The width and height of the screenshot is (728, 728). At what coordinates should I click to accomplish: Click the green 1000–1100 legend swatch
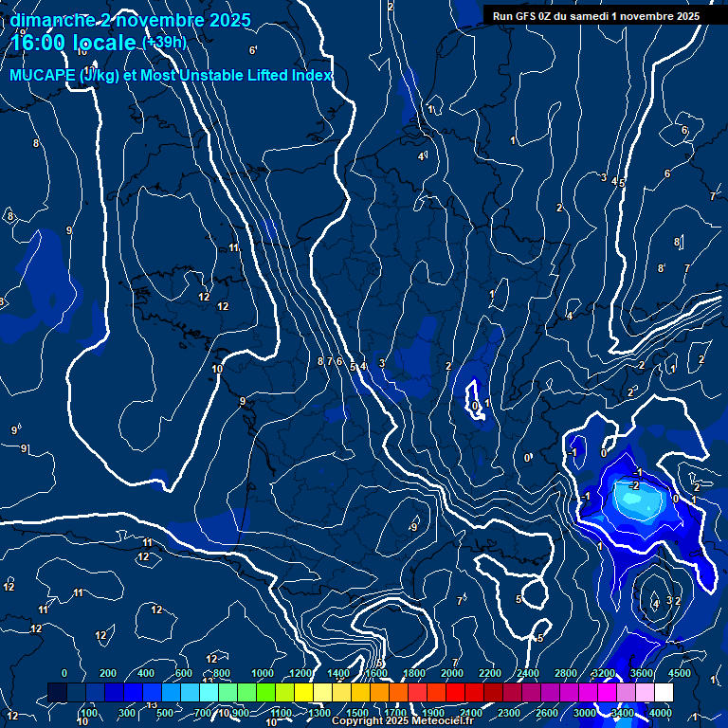[265, 692]
